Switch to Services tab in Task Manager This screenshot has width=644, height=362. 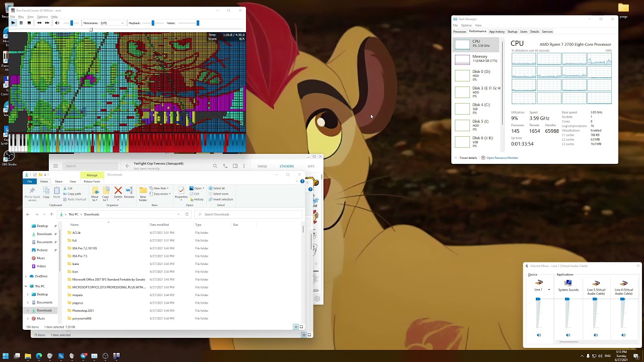[547, 32]
